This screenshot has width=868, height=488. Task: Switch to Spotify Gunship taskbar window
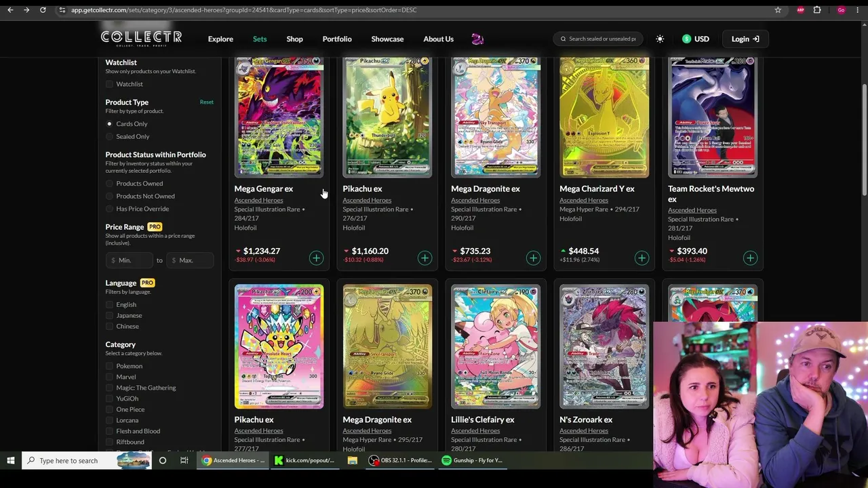(x=472, y=461)
